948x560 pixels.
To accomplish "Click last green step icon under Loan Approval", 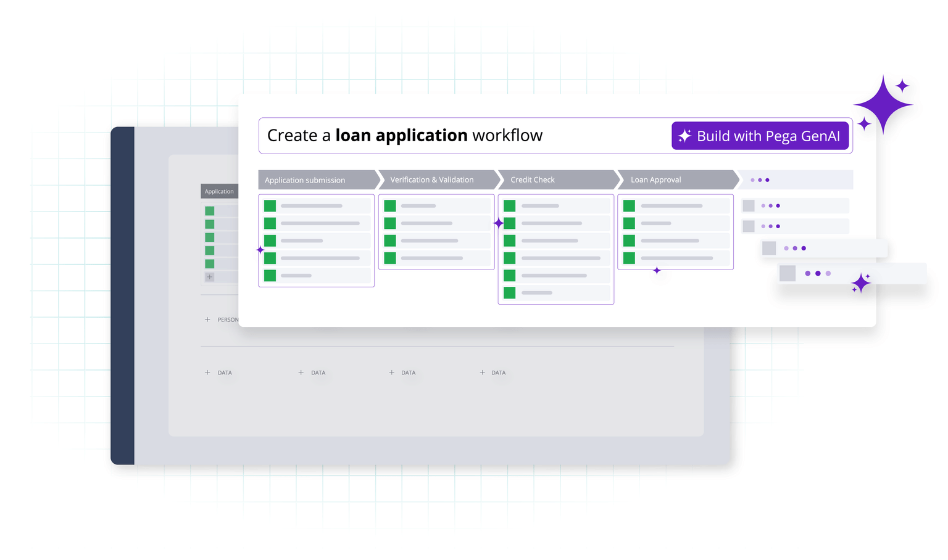I will [629, 258].
